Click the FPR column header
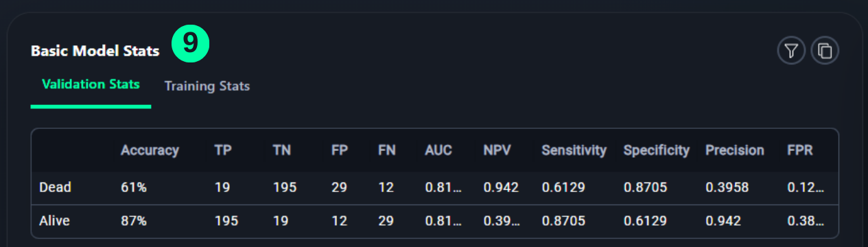Screen dimensions: 868x247 (x=800, y=150)
